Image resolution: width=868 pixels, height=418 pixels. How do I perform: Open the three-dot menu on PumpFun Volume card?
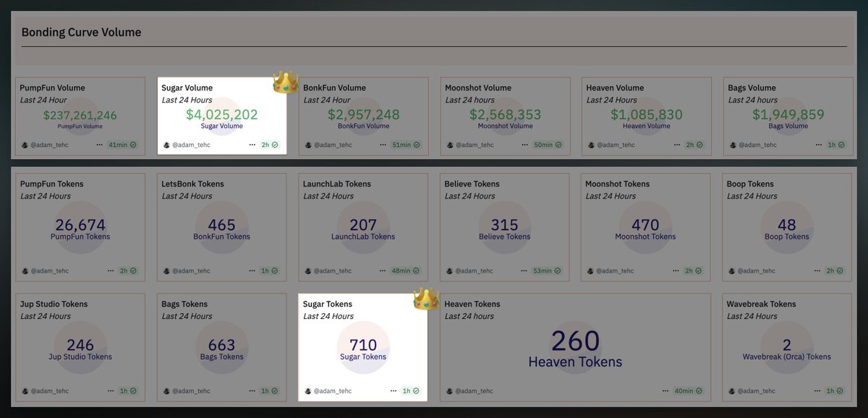click(x=100, y=145)
